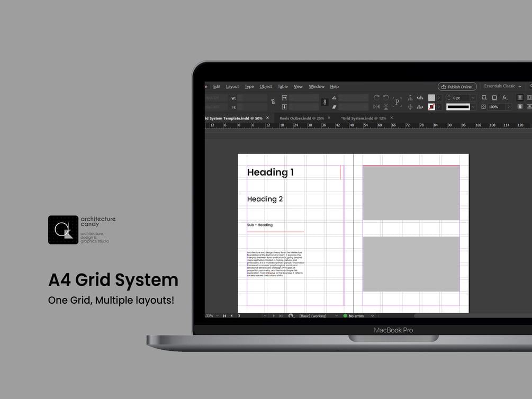The width and height of the screenshot is (532, 399).
Task: Go to previous page in status bar
Action: pyautogui.click(x=232, y=316)
